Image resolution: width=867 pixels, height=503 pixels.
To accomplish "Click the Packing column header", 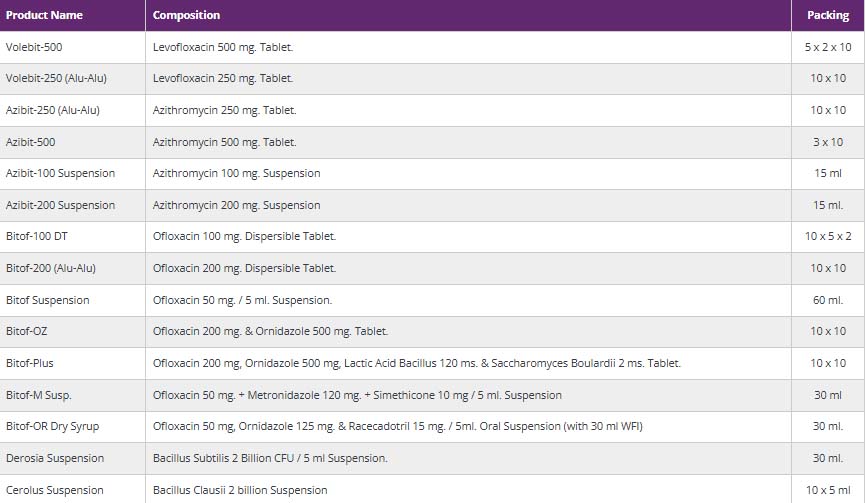I will [x=827, y=16].
